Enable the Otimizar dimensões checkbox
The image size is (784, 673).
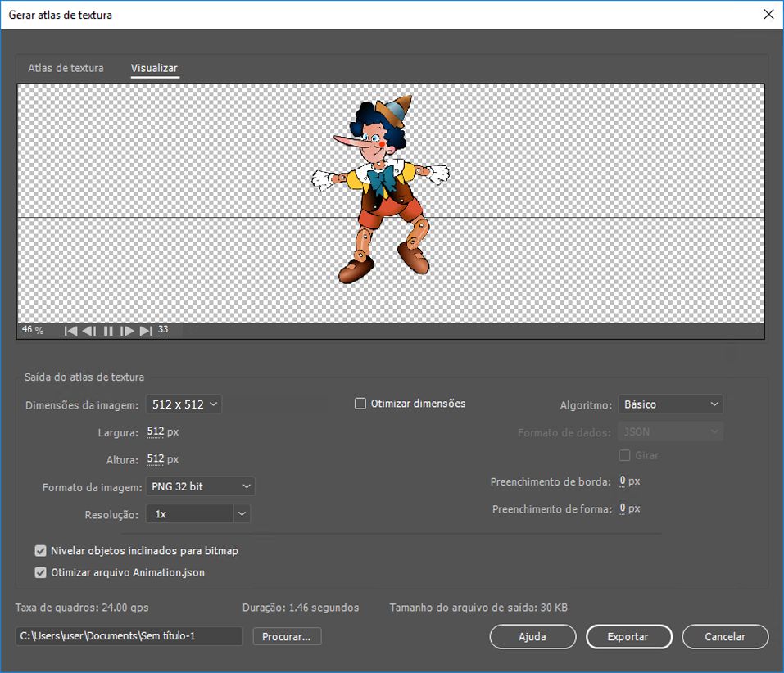pyautogui.click(x=360, y=404)
